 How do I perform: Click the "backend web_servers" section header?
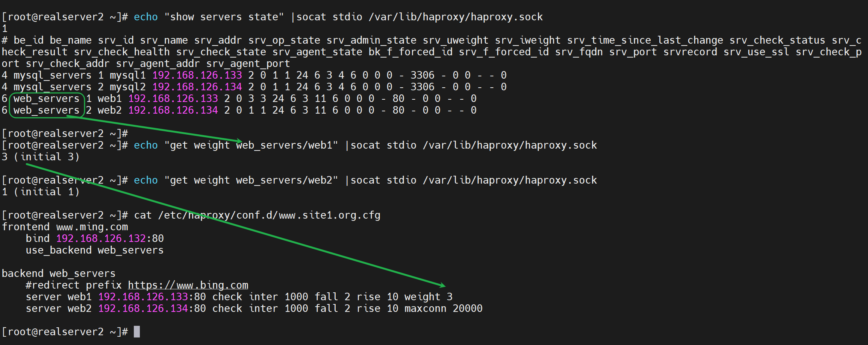(58, 274)
